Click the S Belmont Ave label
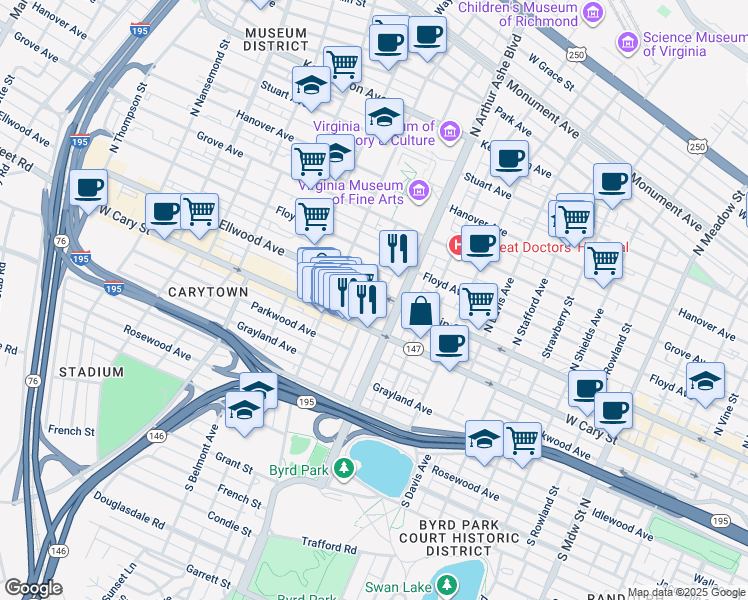748x600 pixels. [x=202, y=458]
